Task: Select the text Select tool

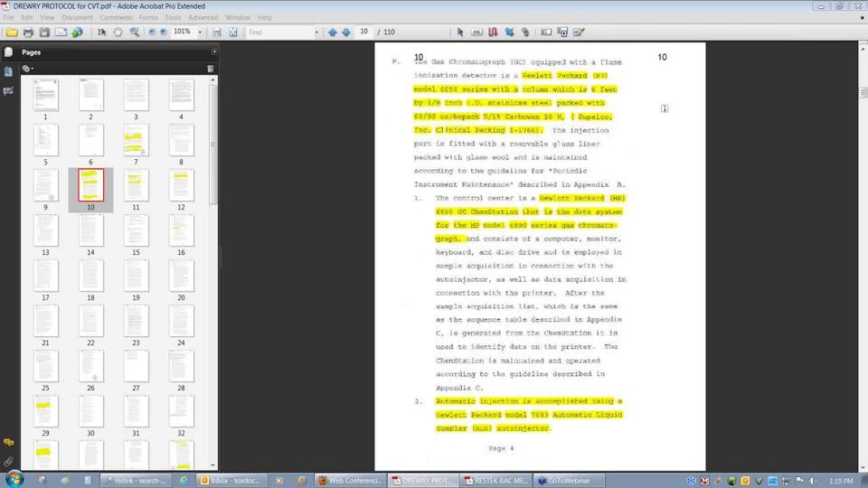Action: [102, 33]
